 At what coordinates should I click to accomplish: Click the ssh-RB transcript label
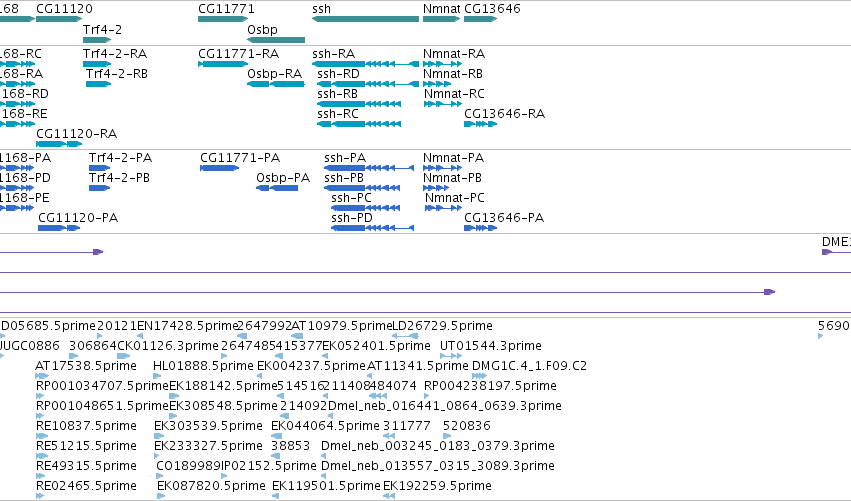click(338, 94)
